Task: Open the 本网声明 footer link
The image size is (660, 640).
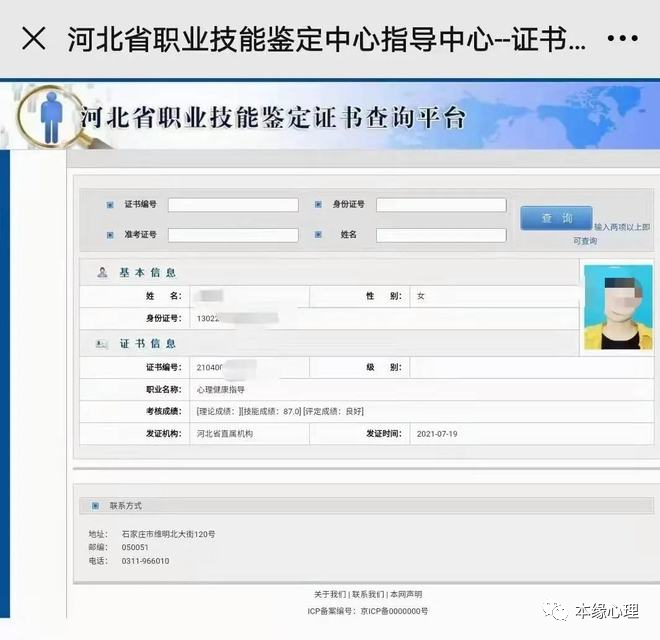Action: (x=406, y=594)
